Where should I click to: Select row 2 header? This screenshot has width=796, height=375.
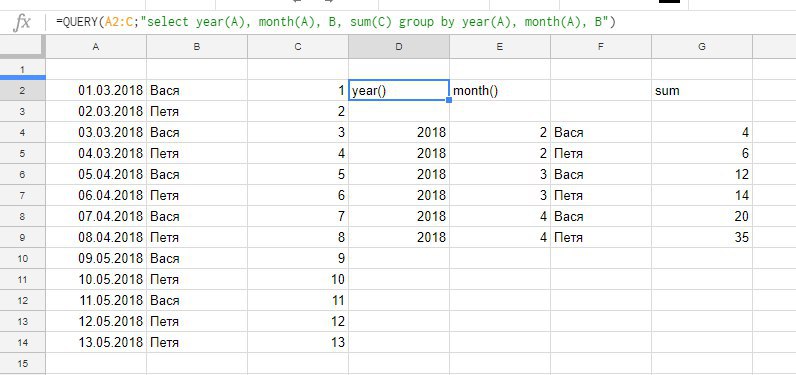click(22, 90)
